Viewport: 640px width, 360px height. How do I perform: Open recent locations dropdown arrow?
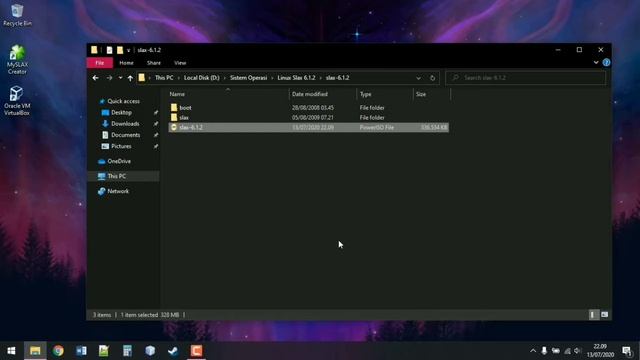click(120, 78)
